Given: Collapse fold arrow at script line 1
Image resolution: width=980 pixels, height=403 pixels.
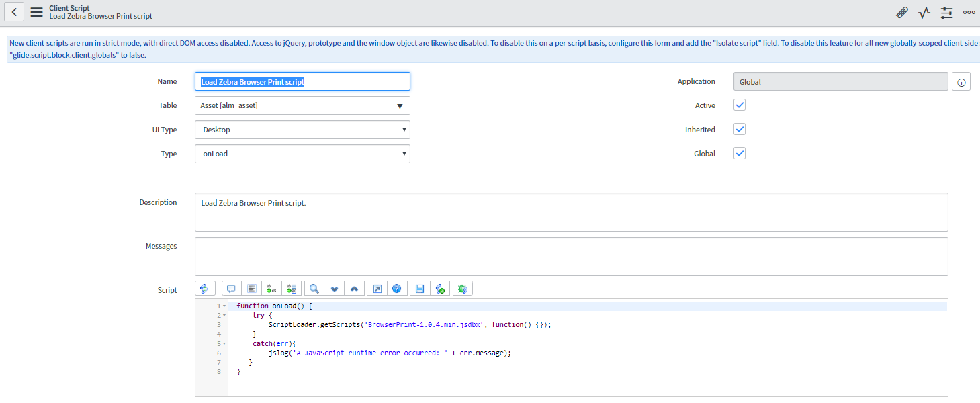Looking at the screenshot, I should 224,306.
